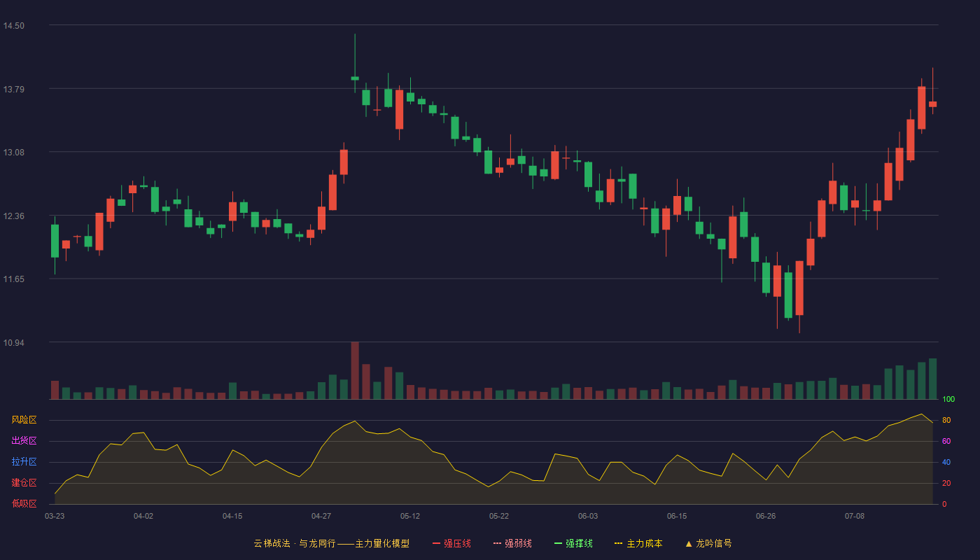The height and width of the screenshot is (560, 980).
Task: Select the 低吸区 zone label
Action: coord(24,503)
